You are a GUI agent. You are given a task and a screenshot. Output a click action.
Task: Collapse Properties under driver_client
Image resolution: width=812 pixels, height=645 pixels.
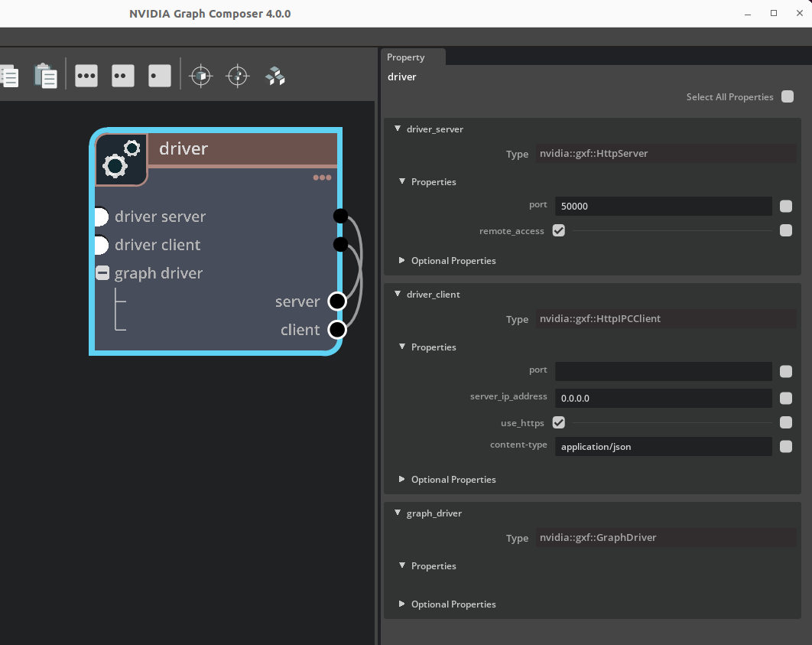(x=402, y=347)
